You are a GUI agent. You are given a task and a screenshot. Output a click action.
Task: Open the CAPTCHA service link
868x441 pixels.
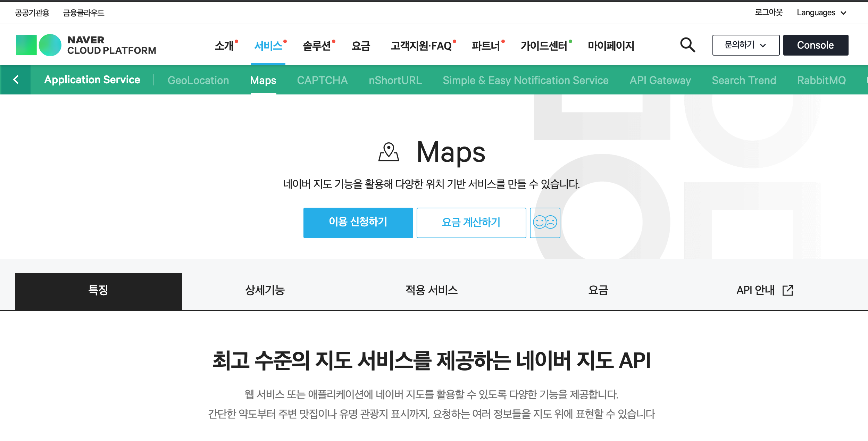tap(322, 80)
